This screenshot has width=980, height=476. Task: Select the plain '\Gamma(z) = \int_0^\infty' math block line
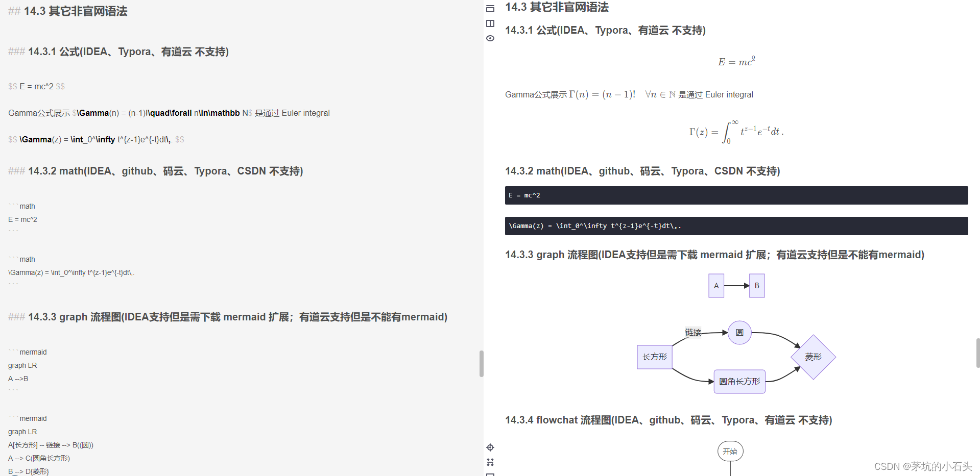(71, 272)
